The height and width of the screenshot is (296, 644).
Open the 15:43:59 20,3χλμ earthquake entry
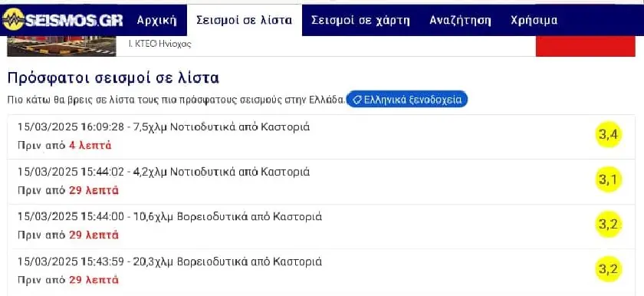click(x=321, y=271)
